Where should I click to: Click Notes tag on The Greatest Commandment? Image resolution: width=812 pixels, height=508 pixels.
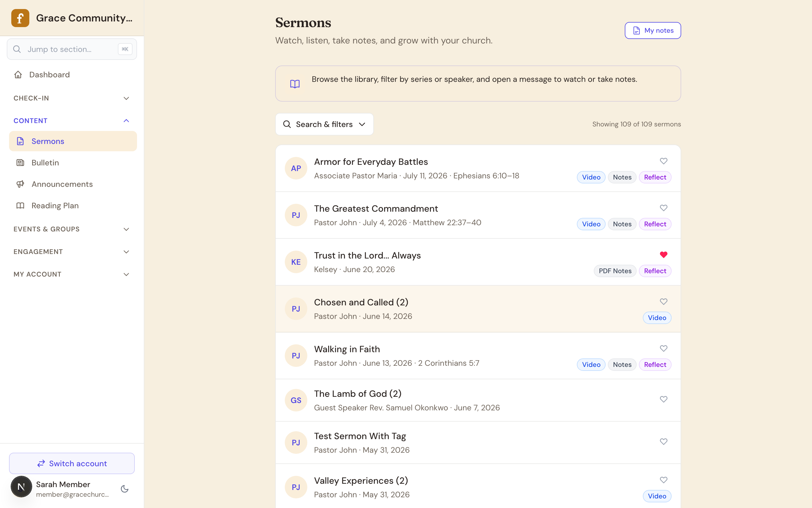point(622,224)
